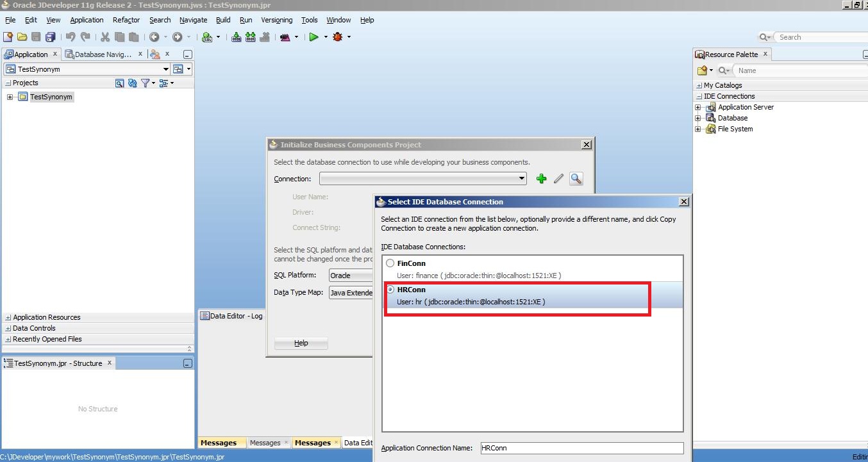Click the magnifier to browse IDE connections

pos(576,179)
